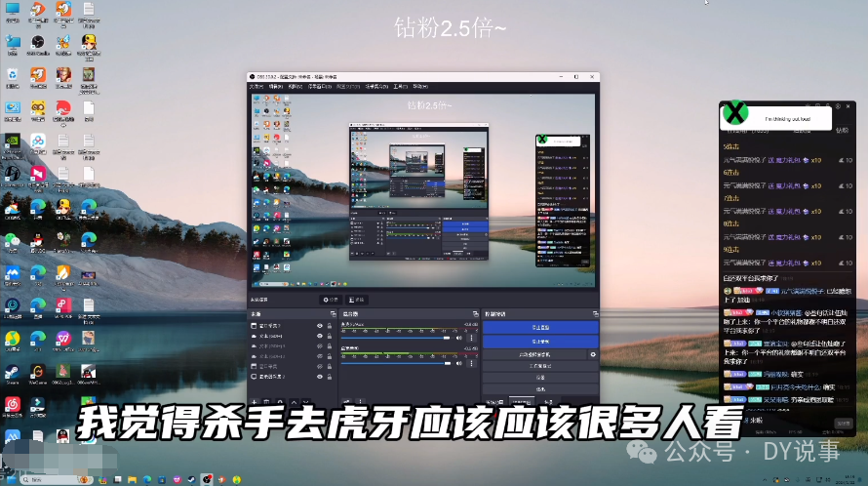The width and height of the screenshot is (868, 486).
Task: Open the This PC desktop icon
Action: (13, 10)
